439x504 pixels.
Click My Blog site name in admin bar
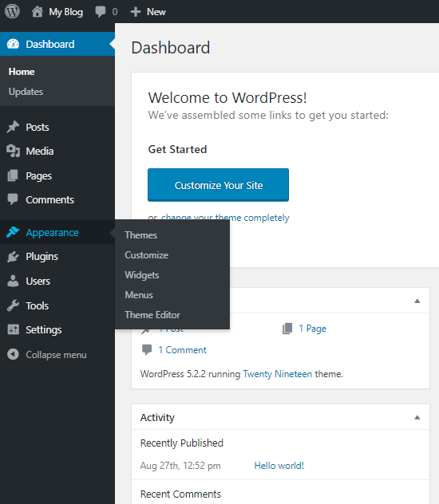click(x=65, y=12)
